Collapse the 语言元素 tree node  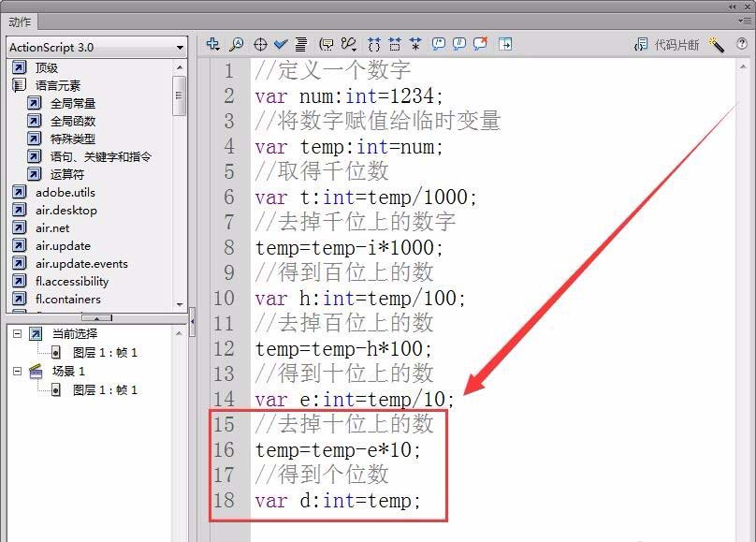coord(19,86)
